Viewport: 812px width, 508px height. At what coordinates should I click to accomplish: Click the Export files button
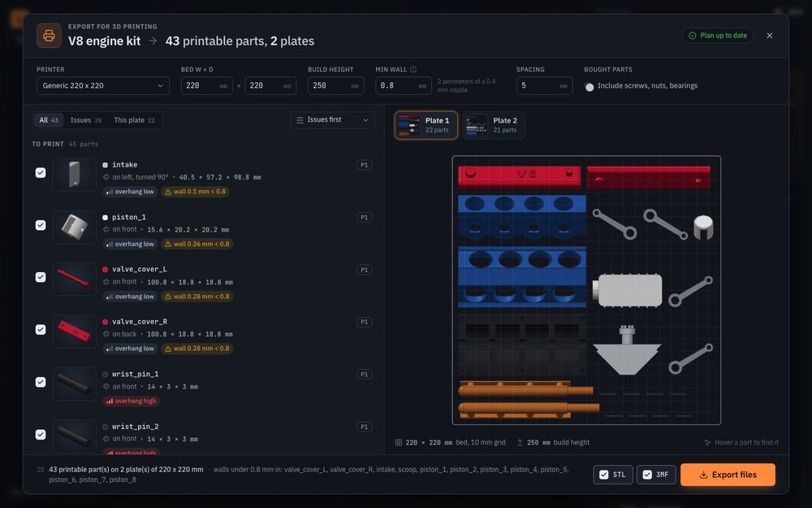click(728, 475)
